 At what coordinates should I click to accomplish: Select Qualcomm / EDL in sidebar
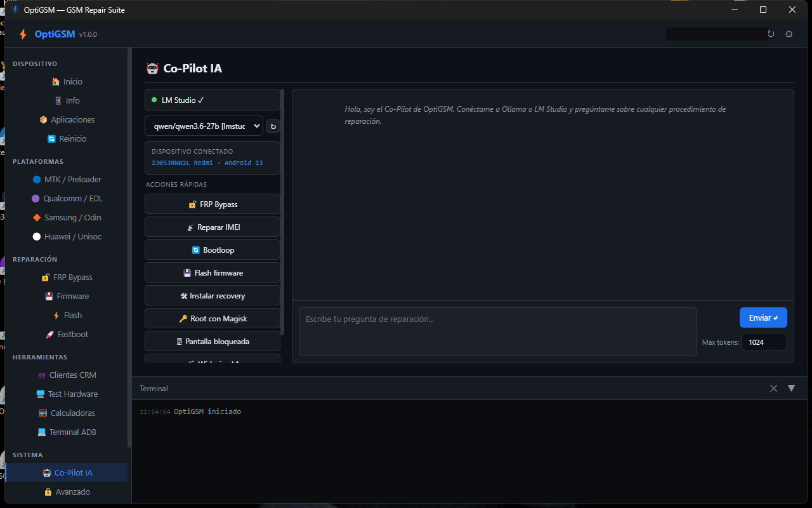[67, 199]
